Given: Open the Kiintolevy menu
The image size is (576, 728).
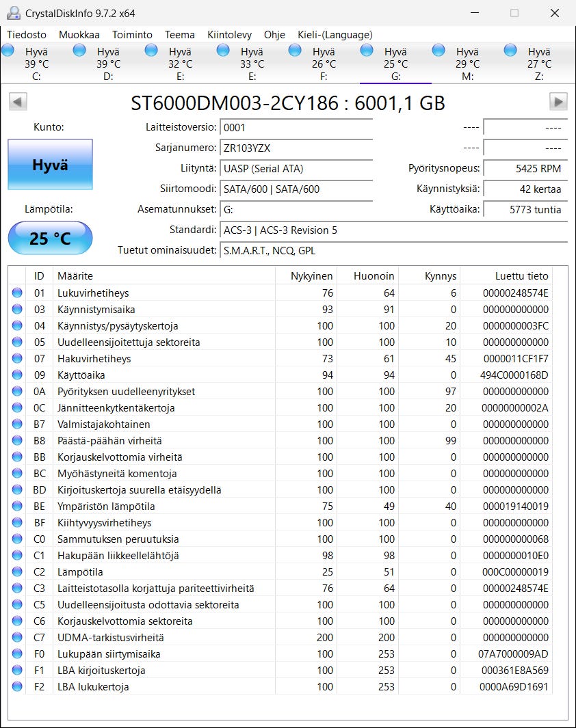Looking at the screenshot, I should 229,35.
